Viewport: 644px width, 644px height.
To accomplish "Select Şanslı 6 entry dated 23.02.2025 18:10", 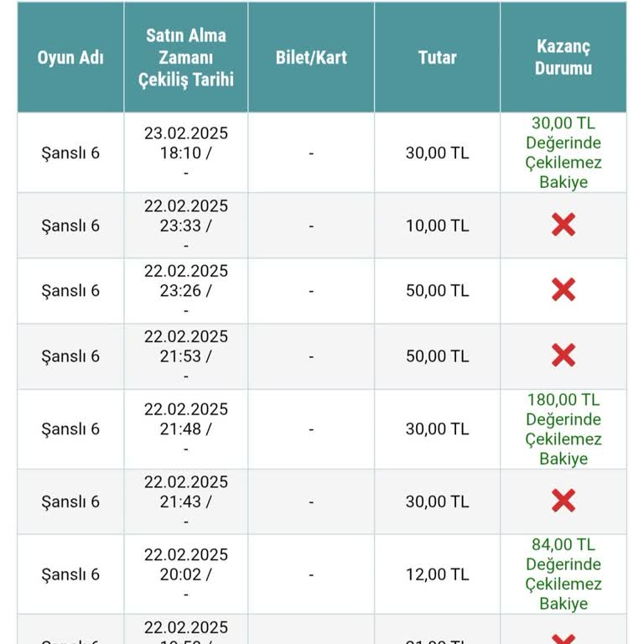I will pos(70,153).
